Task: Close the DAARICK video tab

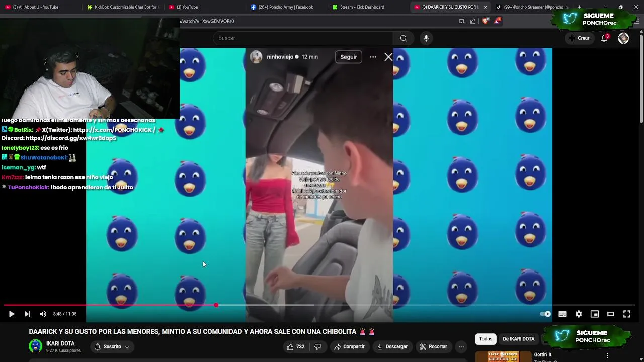Action: (x=485, y=7)
